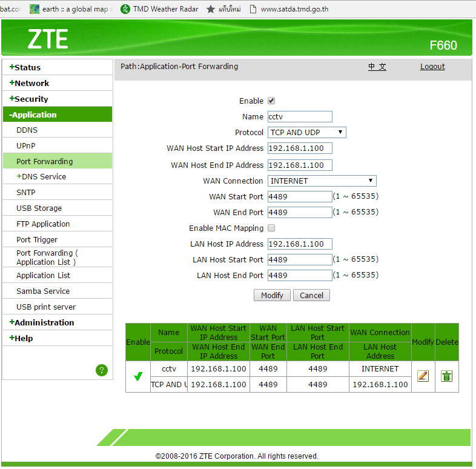The width and height of the screenshot is (476, 469).
Task: Open the USB print server page
Action: click(46, 307)
